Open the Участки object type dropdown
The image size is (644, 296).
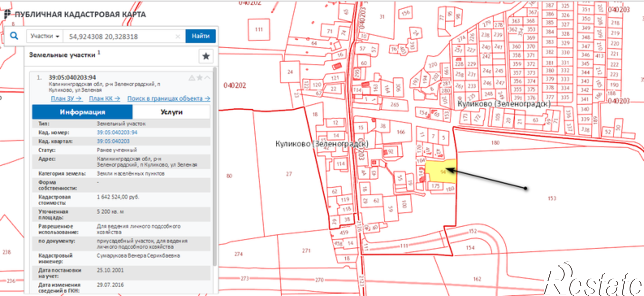point(44,36)
